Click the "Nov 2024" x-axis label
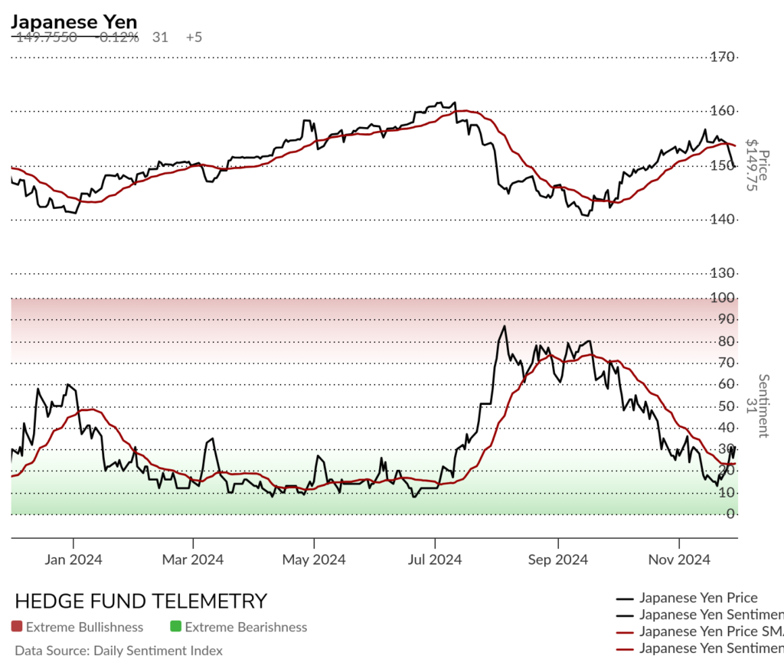Image resolution: width=784 pixels, height=672 pixels. (x=679, y=559)
